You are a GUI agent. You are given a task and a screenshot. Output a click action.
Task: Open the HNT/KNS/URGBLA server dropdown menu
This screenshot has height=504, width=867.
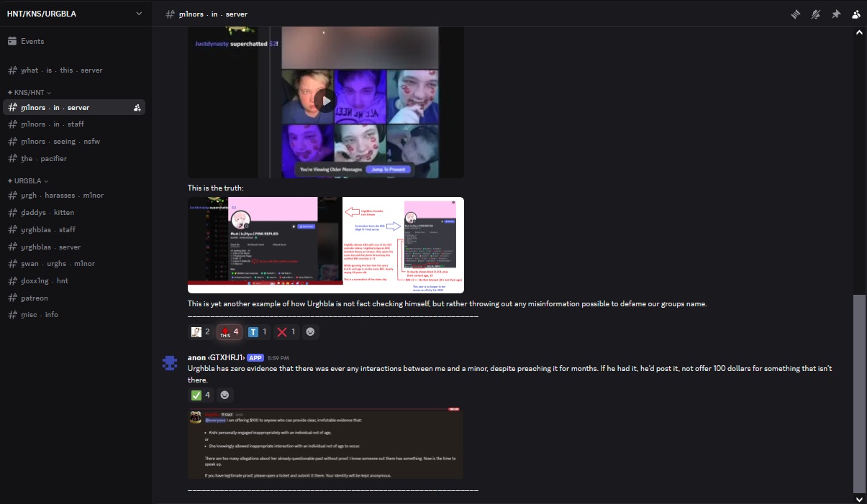tap(75, 13)
